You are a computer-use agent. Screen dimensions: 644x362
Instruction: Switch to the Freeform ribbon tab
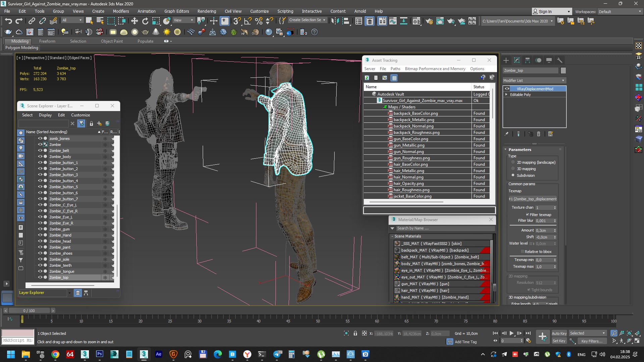coord(47,41)
